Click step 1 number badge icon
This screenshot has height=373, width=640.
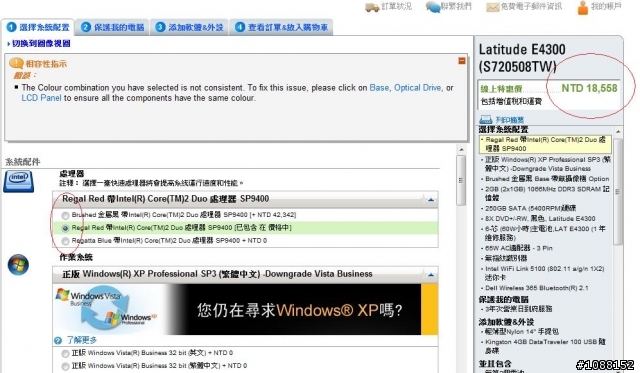pyautogui.click(x=11, y=27)
